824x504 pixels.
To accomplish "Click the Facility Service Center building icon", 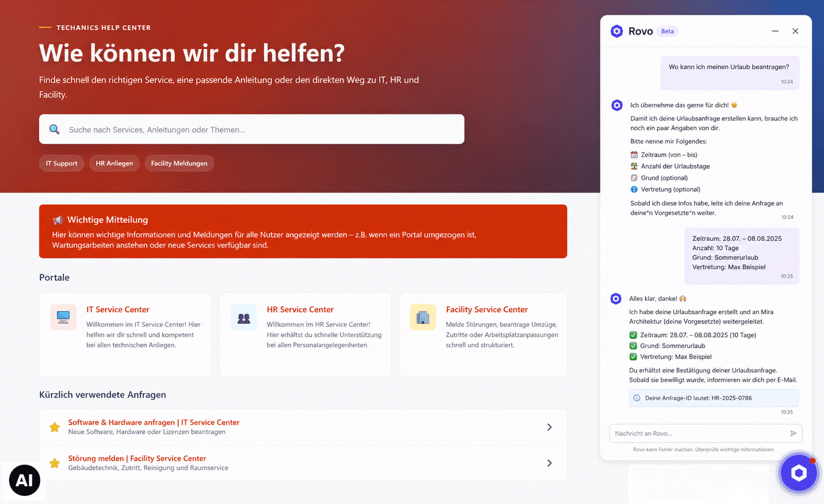I will click(423, 317).
